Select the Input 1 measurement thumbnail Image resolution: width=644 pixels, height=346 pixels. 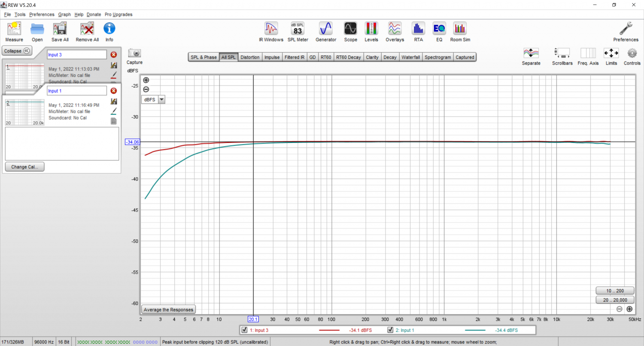click(24, 112)
